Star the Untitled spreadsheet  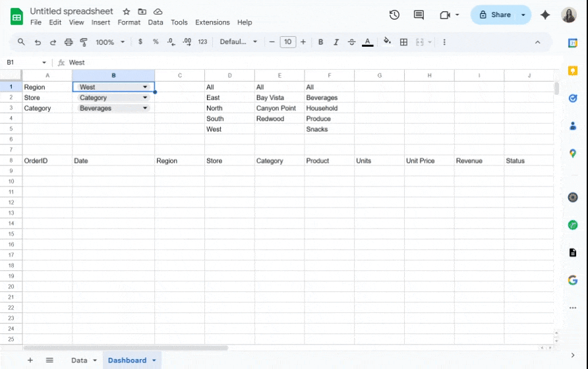coord(127,12)
